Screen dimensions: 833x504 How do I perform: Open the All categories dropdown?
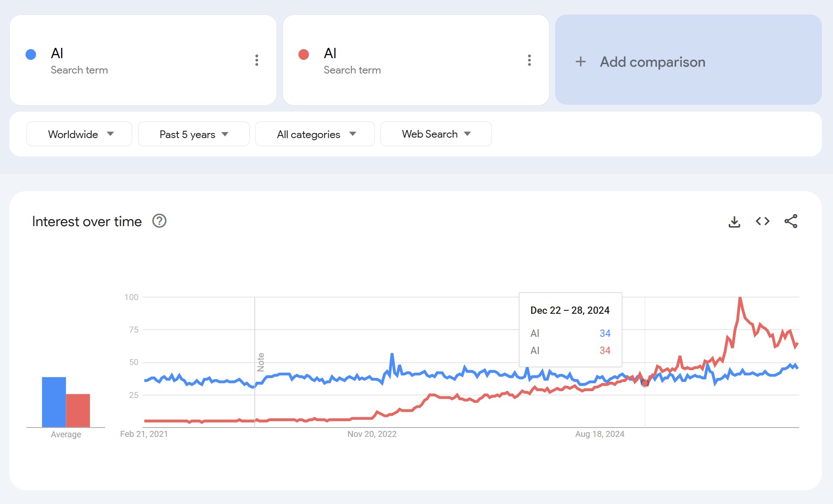tap(315, 134)
